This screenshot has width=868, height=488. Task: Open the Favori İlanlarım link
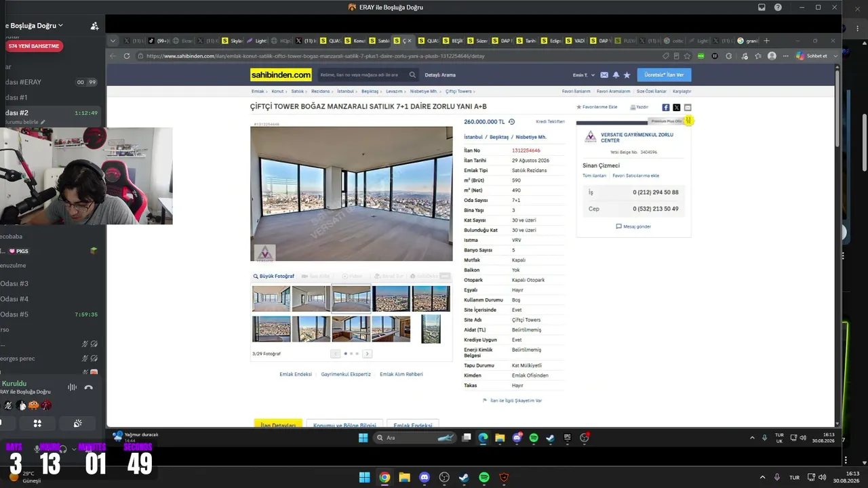pyautogui.click(x=576, y=91)
